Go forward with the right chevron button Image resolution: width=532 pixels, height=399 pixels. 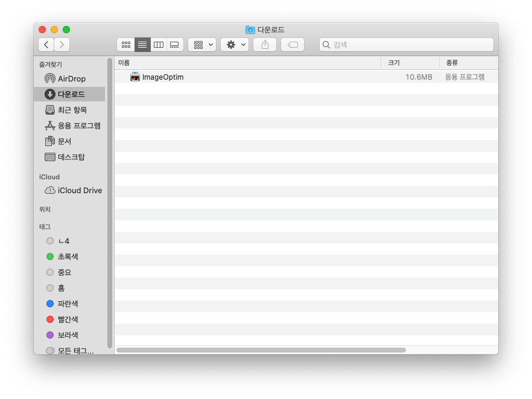(62, 45)
